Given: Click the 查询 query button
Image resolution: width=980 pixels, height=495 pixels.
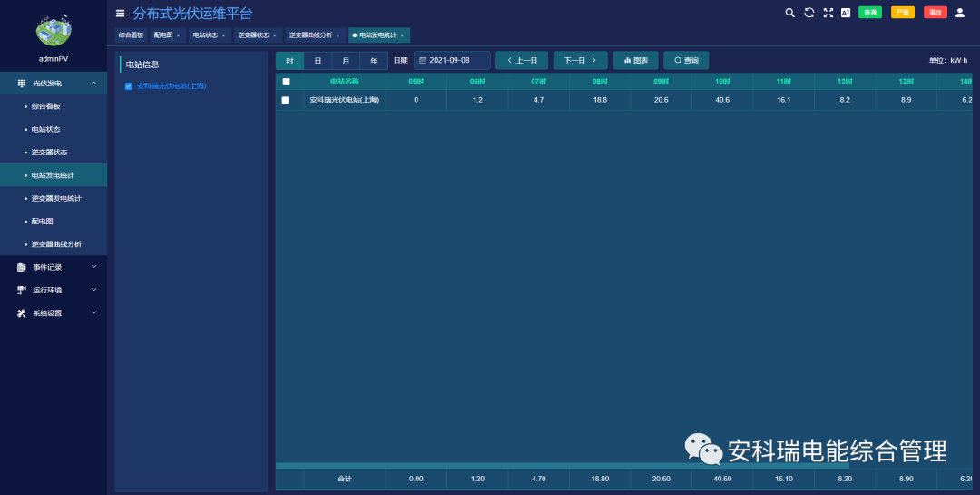Looking at the screenshot, I should point(686,61).
